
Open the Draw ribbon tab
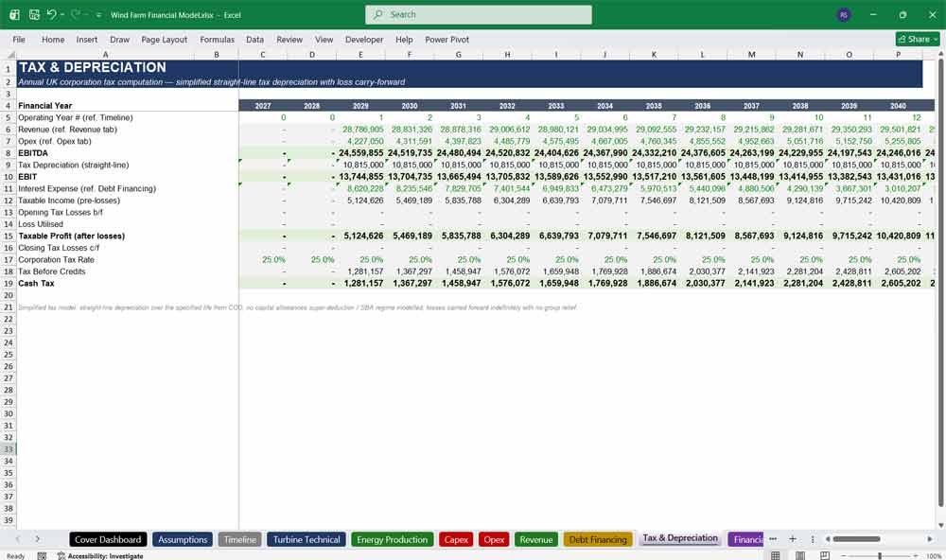119,39
